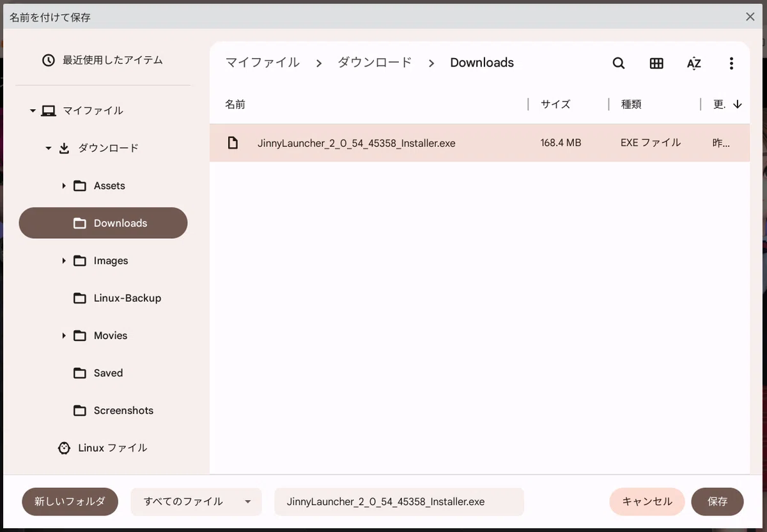The width and height of the screenshot is (767, 532).
Task: Open the search icon in toolbar
Action: (x=619, y=63)
